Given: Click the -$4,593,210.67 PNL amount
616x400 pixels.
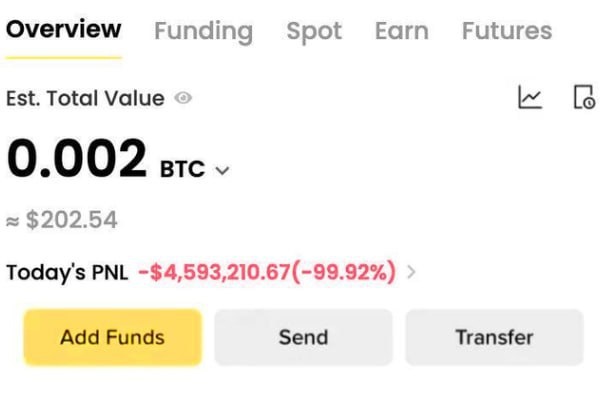Looking at the screenshot, I should [x=214, y=272].
